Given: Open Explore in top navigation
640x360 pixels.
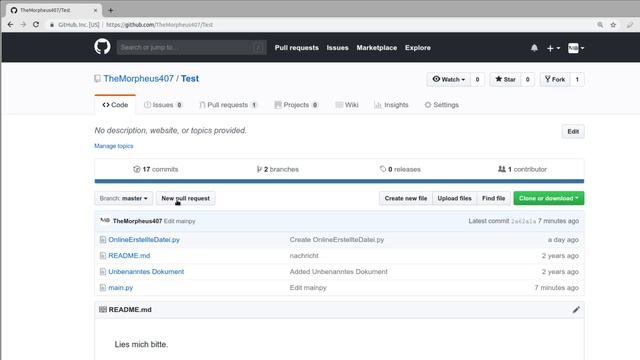Looking at the screenshot, I should tap(418, 48).
